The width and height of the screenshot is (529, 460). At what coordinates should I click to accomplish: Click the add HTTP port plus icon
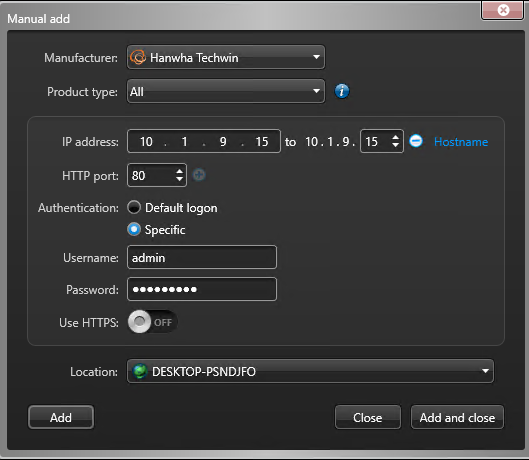[x=199, y=175]
